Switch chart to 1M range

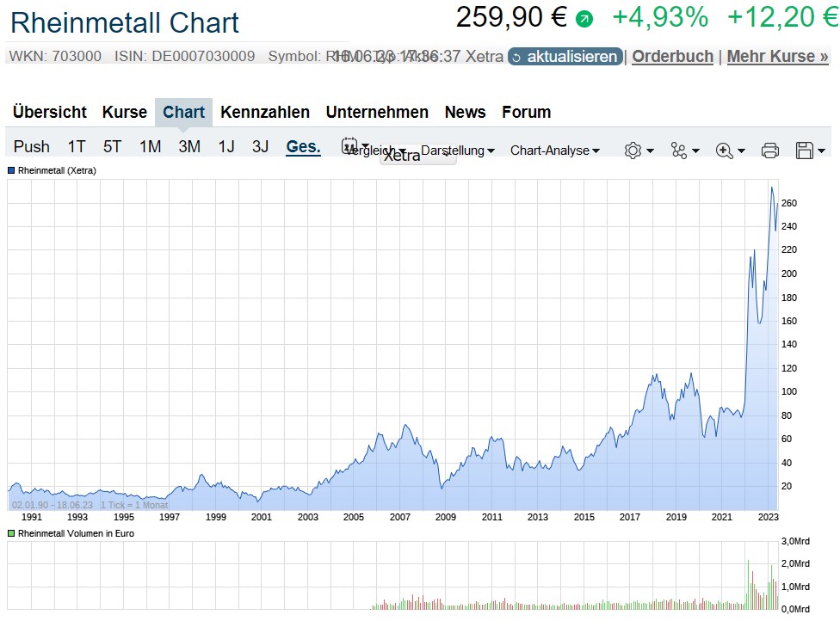click(x=150, y=147)
